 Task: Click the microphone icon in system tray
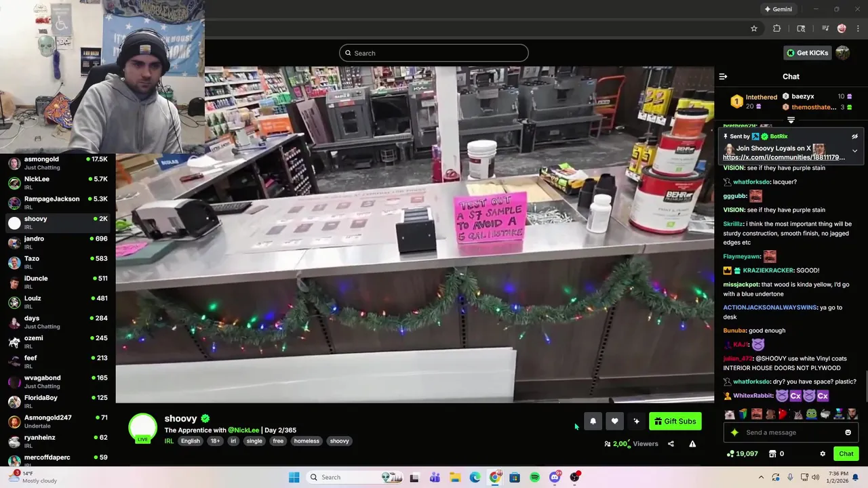coord(790,477)
